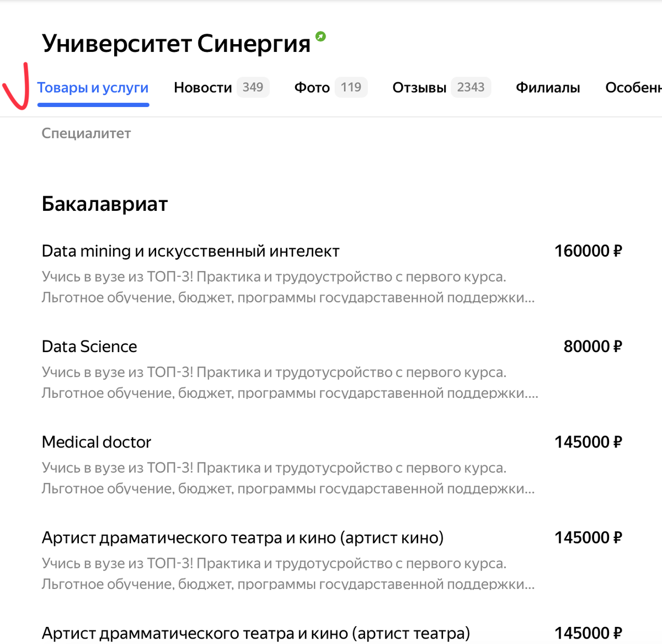
Task: Open Артист драмматического театра (артист театра) item
Action: coord(256,633)
